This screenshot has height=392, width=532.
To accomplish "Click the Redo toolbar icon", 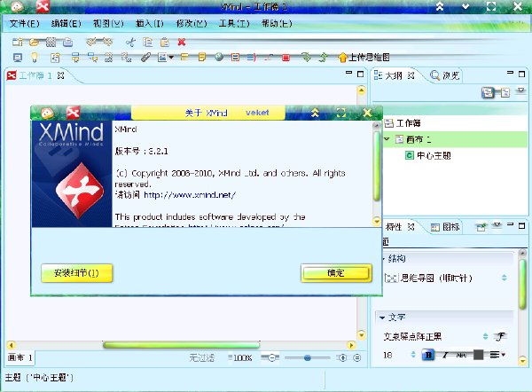I will 108,42.
